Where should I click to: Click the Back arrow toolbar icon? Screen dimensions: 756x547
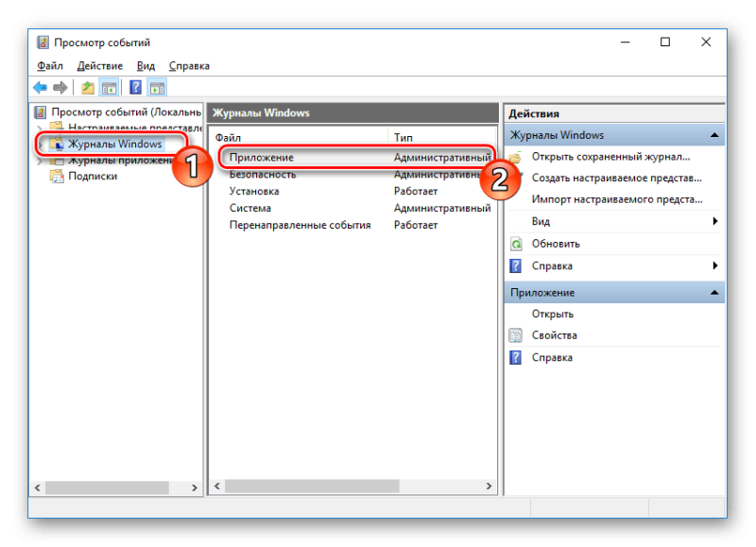40,88
